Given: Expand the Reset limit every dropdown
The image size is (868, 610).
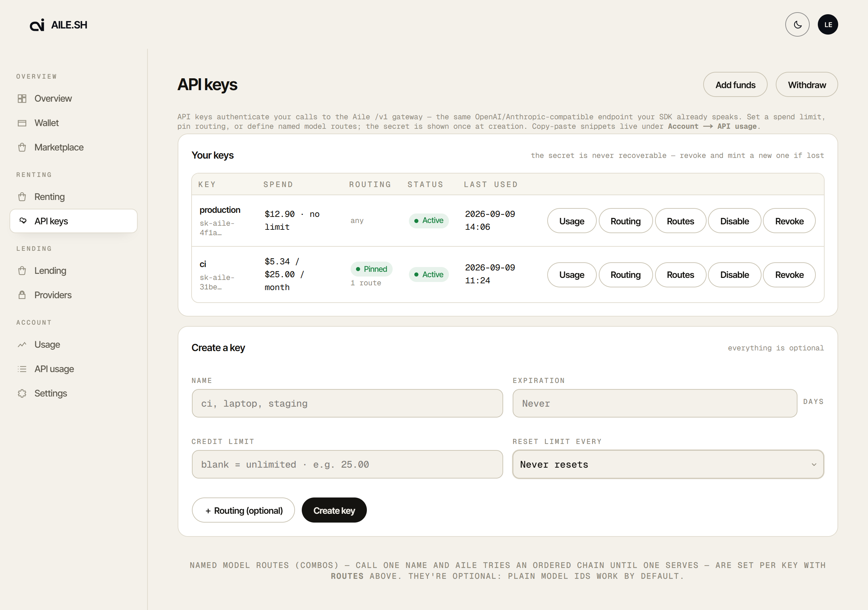Looking at the screenshot, I should click(x=668, y=465).
